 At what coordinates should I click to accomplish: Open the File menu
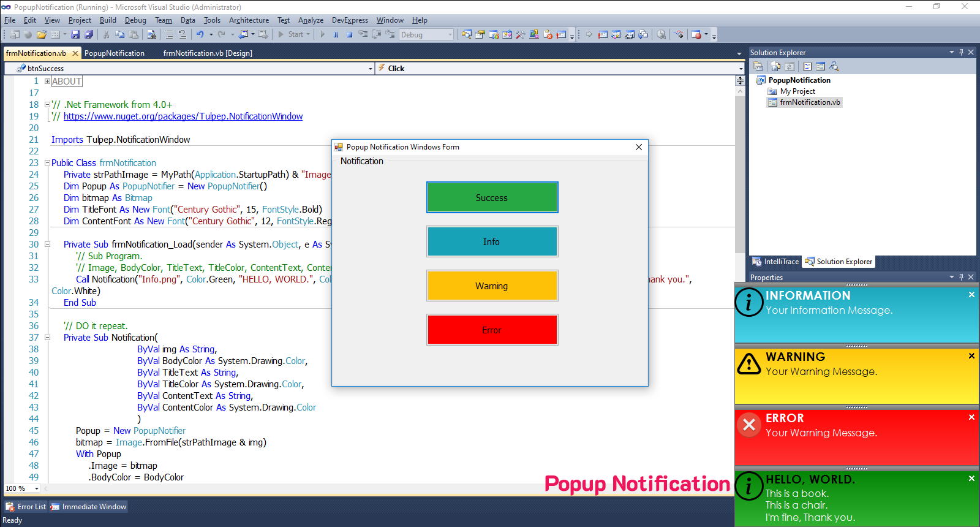coord(10,20)
